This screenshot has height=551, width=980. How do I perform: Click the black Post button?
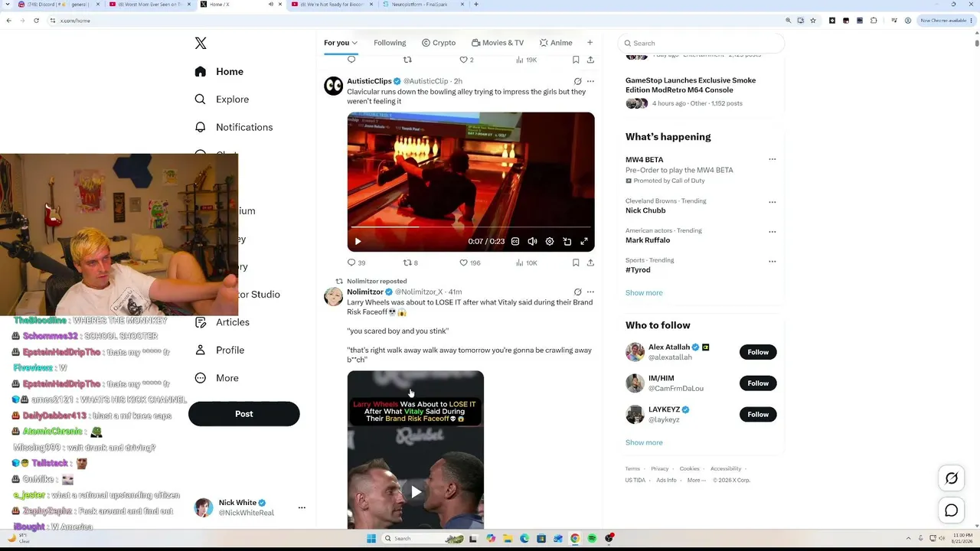click(243, 414)
